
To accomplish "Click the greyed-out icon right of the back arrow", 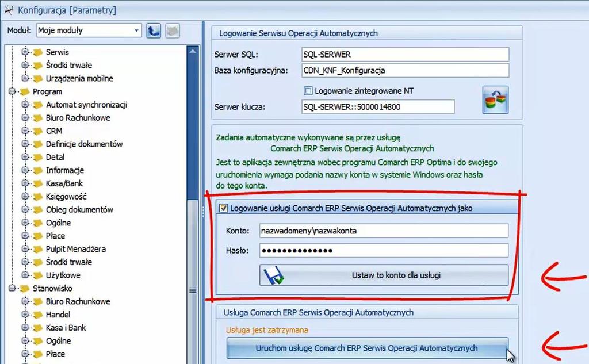I will point(173,30).
